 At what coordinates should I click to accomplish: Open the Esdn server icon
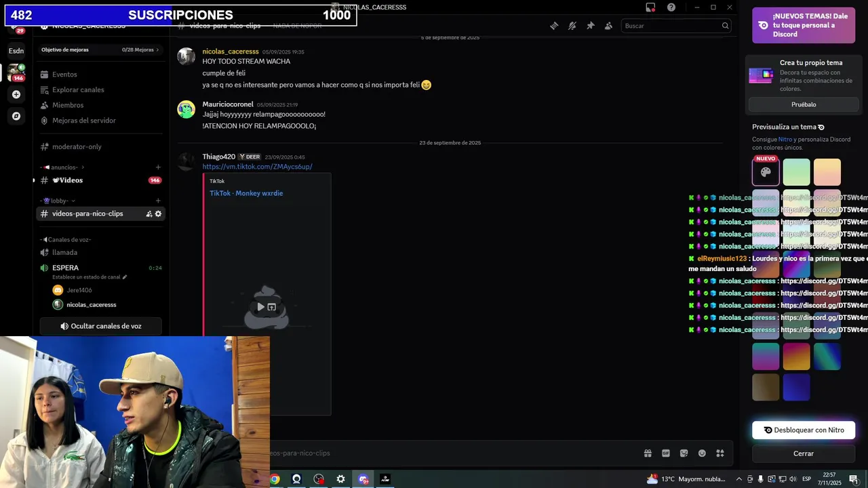[16, 51]
